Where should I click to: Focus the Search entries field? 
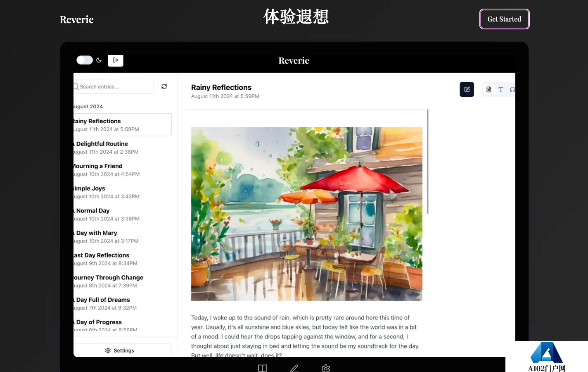(114, 86)
